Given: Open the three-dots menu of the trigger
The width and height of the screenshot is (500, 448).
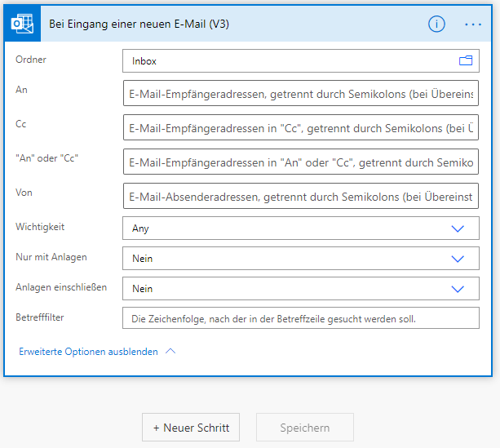Looking at the screenshot, I should (473, 24).
